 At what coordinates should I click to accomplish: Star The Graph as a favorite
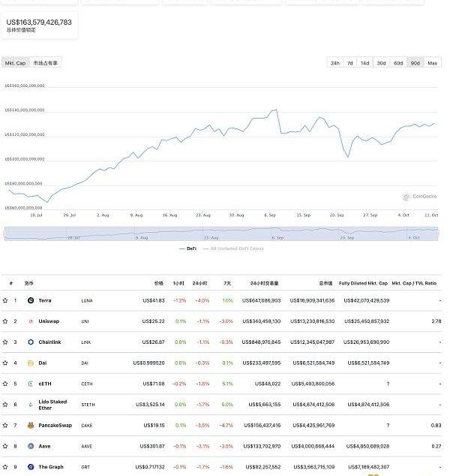point(5,467)
